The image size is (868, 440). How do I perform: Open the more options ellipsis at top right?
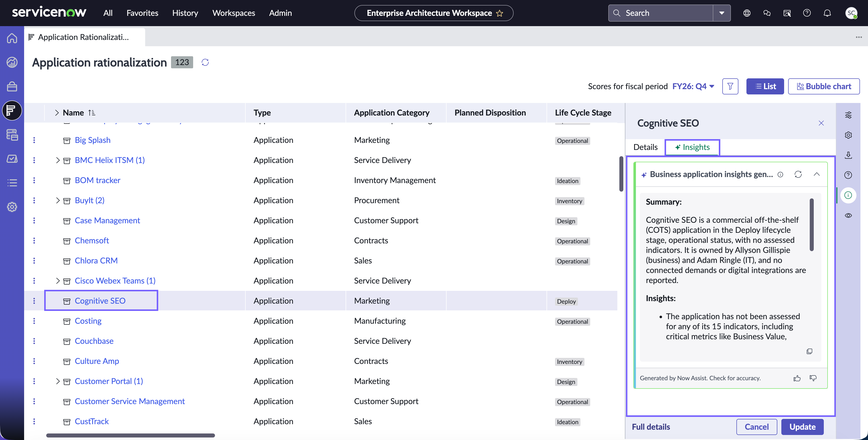(x=858, y=37)
